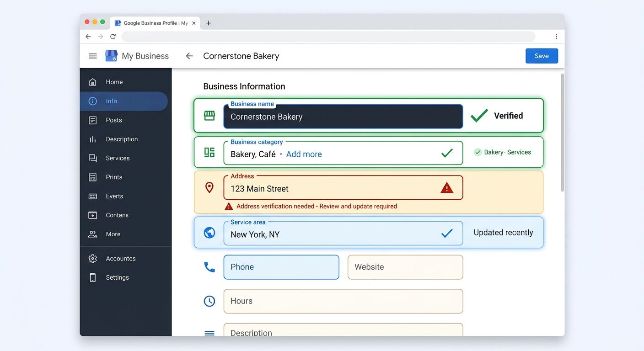Open Services in the sidebar
Viewport: 644px width, 351px height.
[123, 158]
